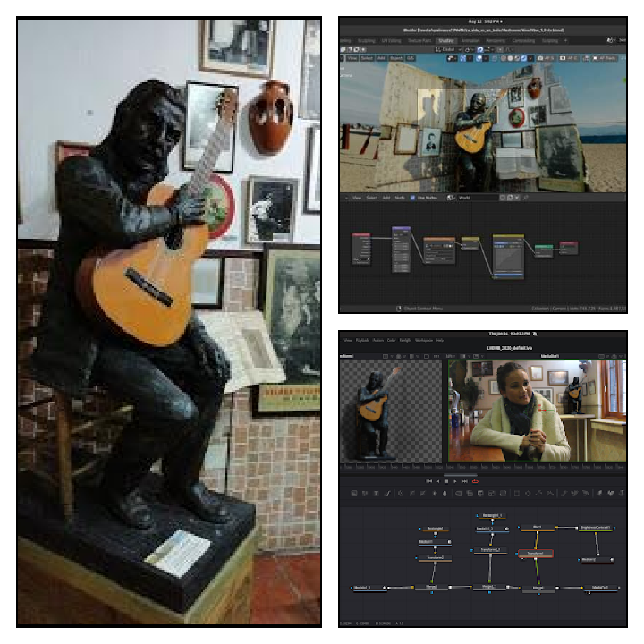Toggle pin icon in Blender node editor header
Image resolution: width=644 pixels, height=644 pixels.
(x=525, y=198)
